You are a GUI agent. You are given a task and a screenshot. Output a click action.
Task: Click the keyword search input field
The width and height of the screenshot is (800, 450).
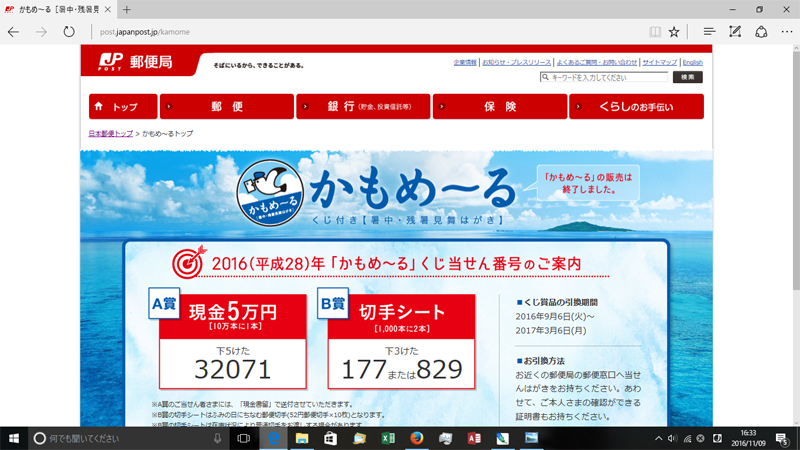pos(604,77)
